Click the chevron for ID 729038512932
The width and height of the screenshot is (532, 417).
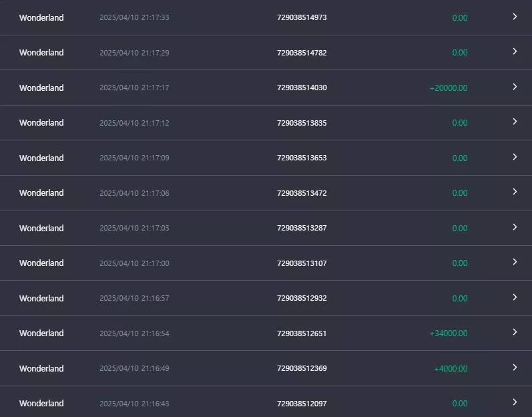pos(515,297)
